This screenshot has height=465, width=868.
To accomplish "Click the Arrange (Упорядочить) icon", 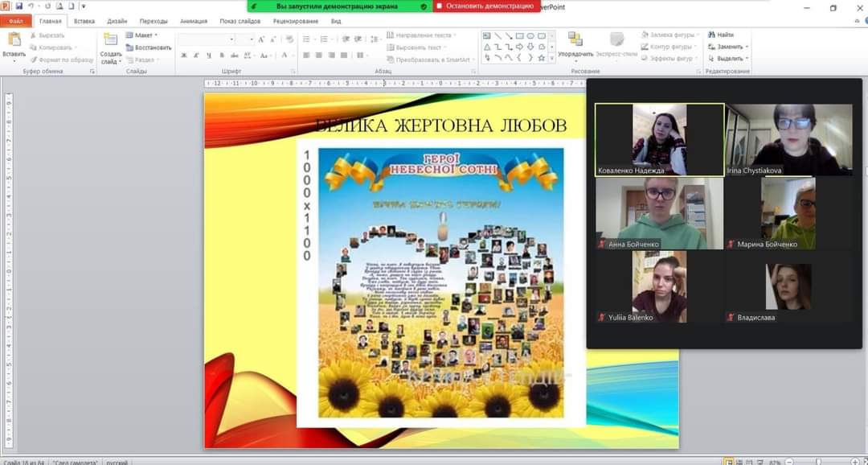I will click(575, 40).
